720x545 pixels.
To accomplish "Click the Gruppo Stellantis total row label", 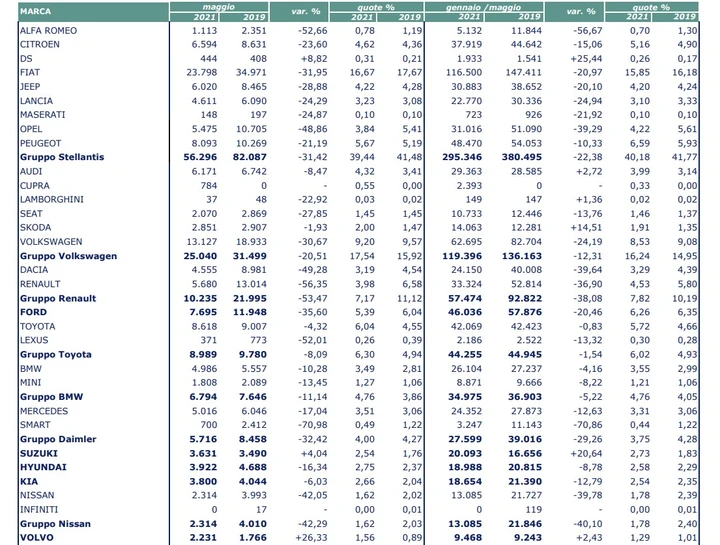I will [62, 157].
